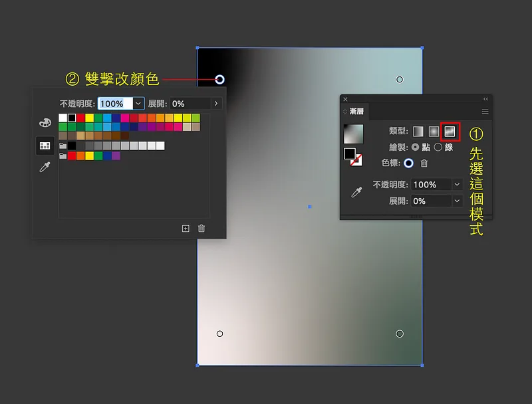The height and width of the screenshot is (404, 532).
Task: Click the bright colors swatch group folder
Action: coord(63,156)
